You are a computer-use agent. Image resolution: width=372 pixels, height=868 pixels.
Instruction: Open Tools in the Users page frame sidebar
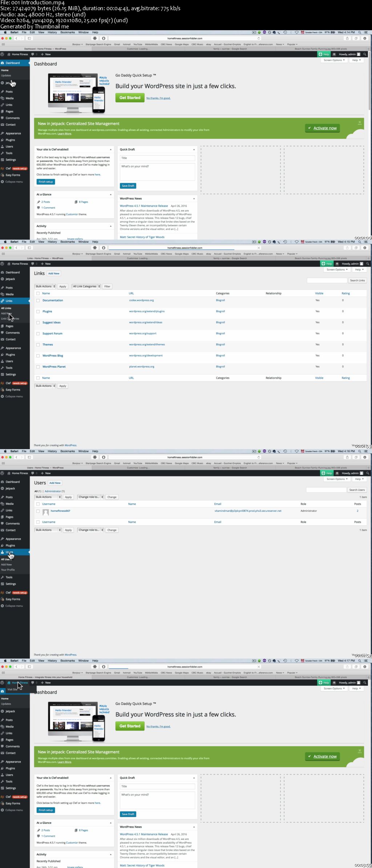point(9,577)
